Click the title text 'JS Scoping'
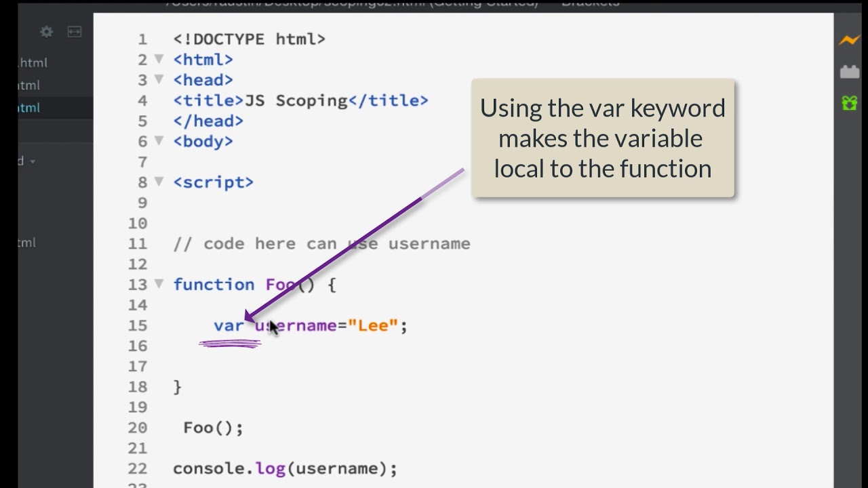Viewport: 868px width, 488px height. tap(296, 100)
